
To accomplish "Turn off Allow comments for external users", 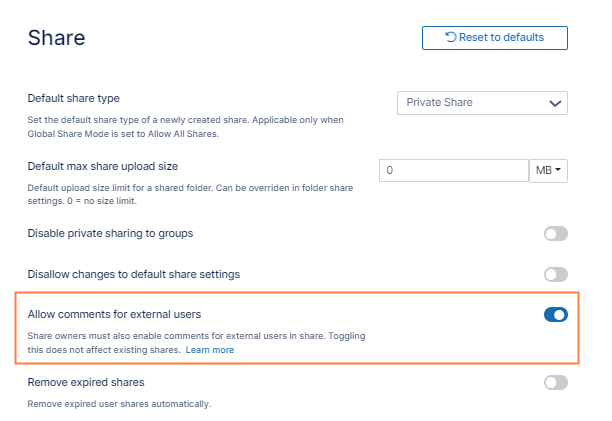I will pos(555,315).
